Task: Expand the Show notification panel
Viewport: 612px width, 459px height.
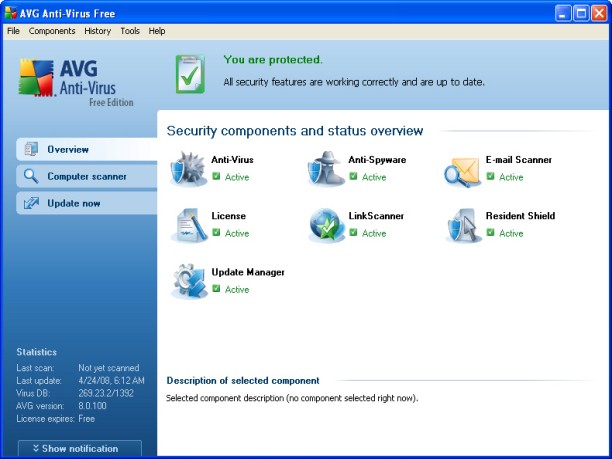Action: [80, 449]
